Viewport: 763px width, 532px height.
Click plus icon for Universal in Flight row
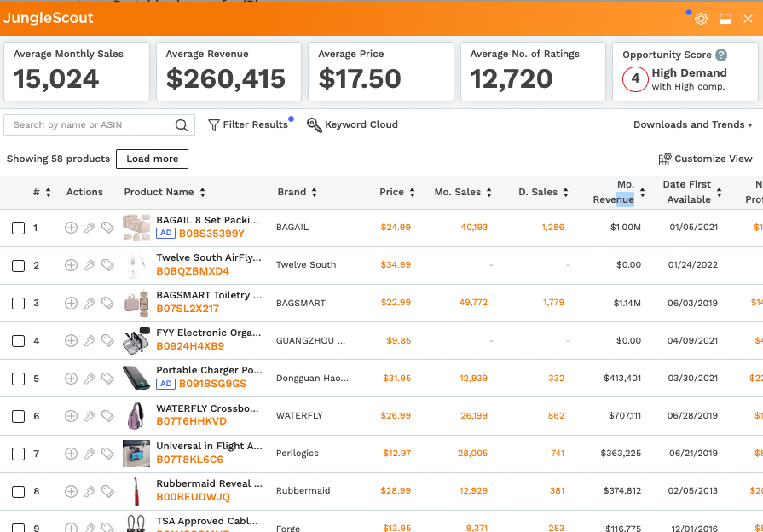pyautogui.click(x=71, y=454)
